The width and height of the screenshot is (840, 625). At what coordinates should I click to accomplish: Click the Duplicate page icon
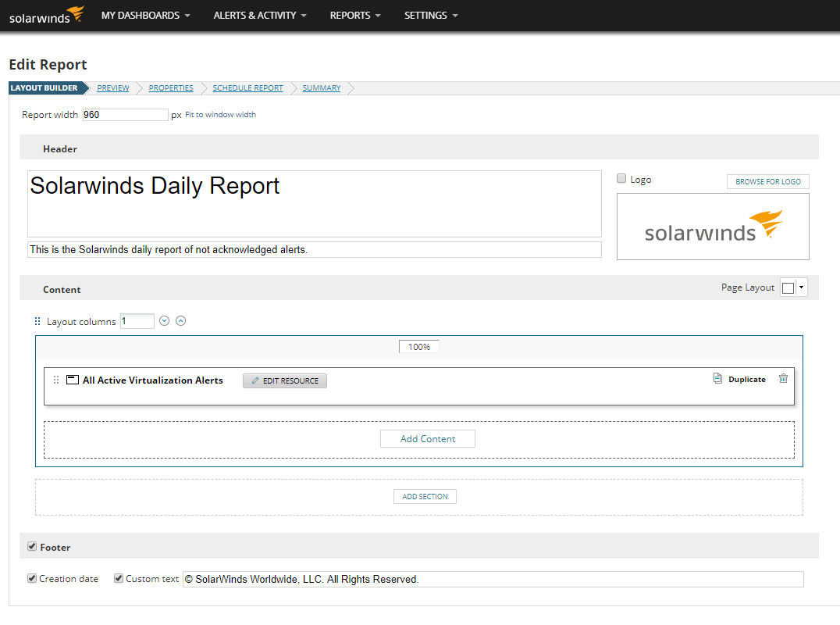point(718,378)
